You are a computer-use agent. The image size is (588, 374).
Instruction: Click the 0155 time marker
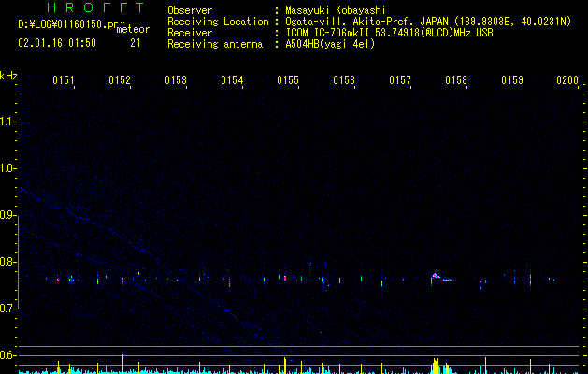point(288,80)
